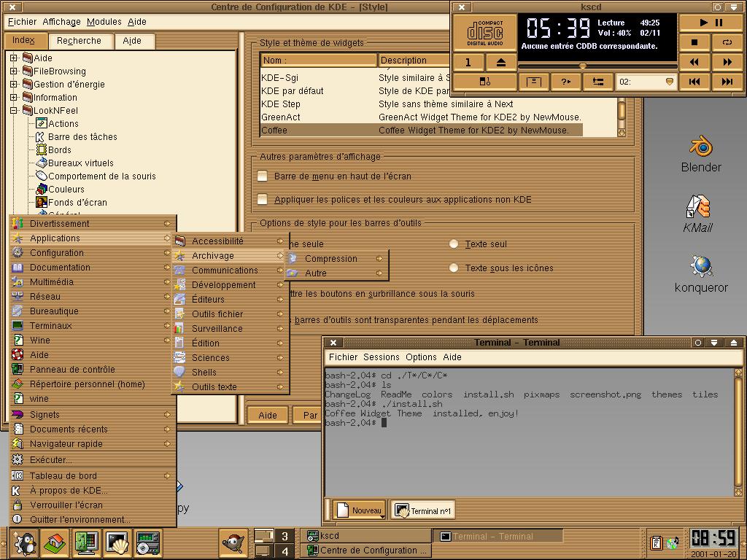Click the Nouveau new session icon in Terminal
The width and height of the screenshot is (747, 560).
(360, 510)
